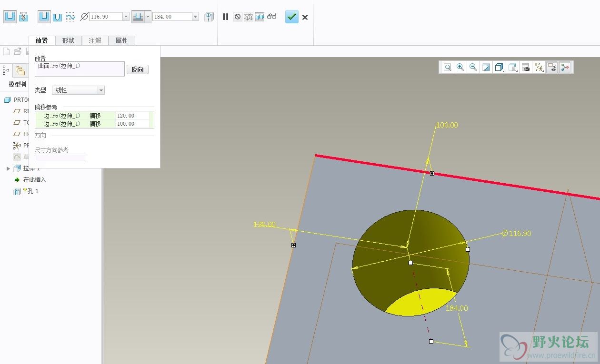Click the 反向 flip button
This screenshot has width=600, height=364.
click(x=138, y=69)
